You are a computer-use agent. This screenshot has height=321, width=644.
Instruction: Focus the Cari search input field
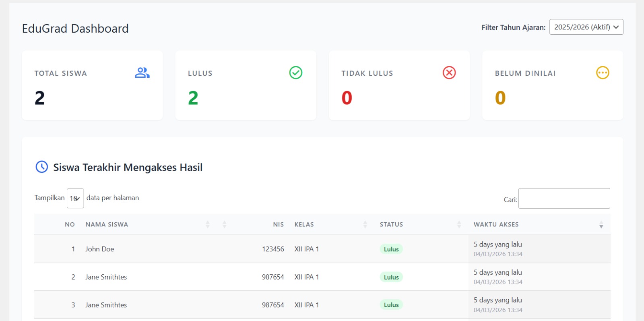[x=564, y=199]
